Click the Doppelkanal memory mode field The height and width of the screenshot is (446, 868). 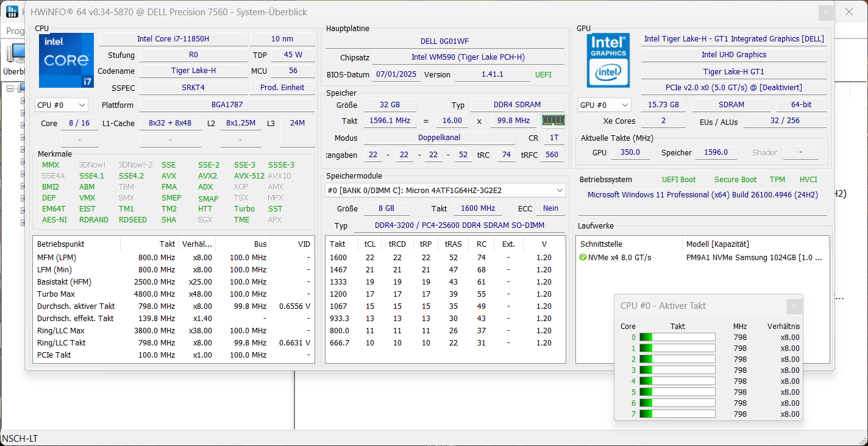(x=439, y=138)
